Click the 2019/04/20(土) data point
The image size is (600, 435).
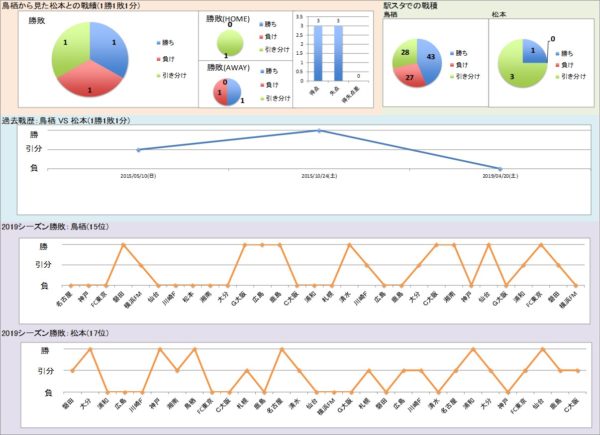[x=498, y=168]
